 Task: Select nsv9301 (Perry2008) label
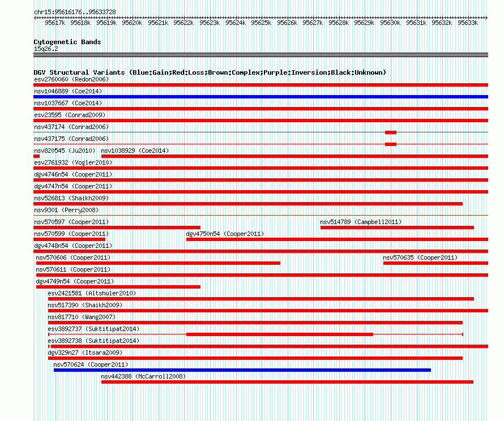[66, 210]
